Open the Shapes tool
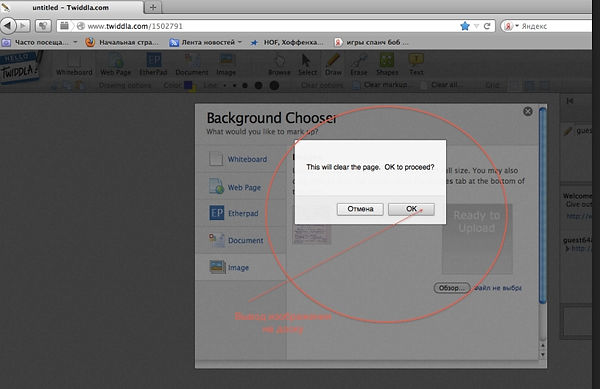600x389 pixels. 387,65
